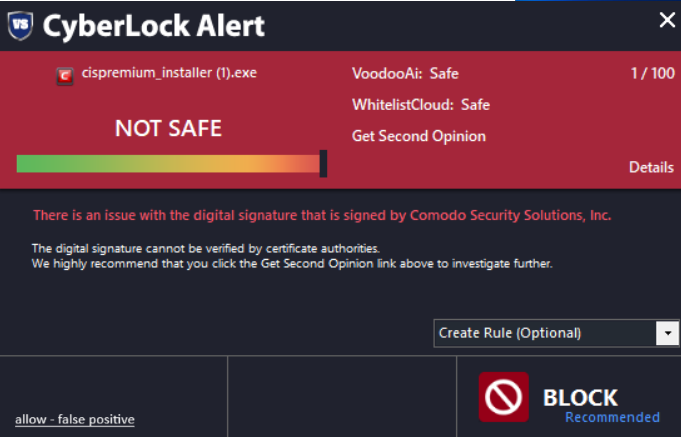Click the Recommended label under BLOCK
681x437 pixels.
(x=612, y=417)
